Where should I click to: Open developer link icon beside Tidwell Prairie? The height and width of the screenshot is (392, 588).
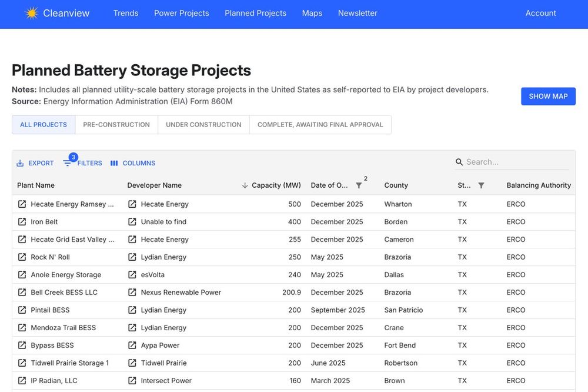pos(132,363)
